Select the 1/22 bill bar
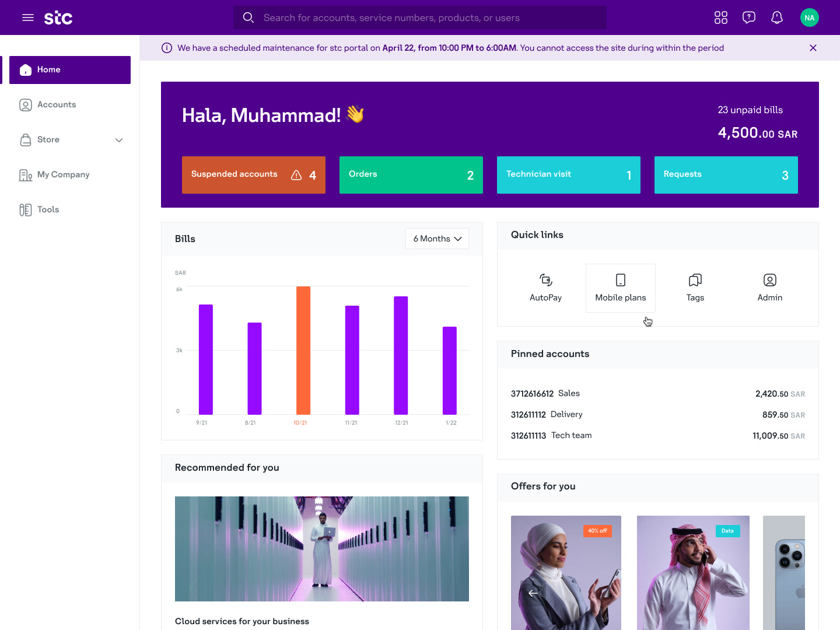 (x=450, y=370)
